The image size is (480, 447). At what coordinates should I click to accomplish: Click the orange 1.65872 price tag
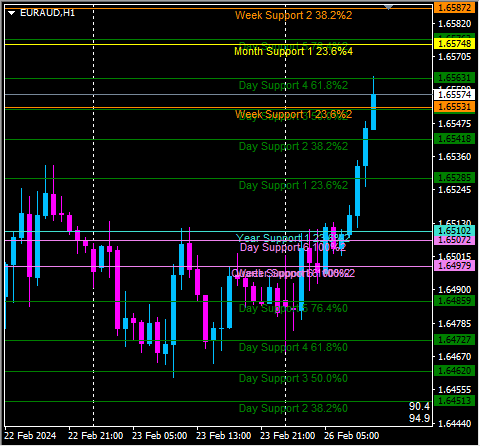click(455, 8)
